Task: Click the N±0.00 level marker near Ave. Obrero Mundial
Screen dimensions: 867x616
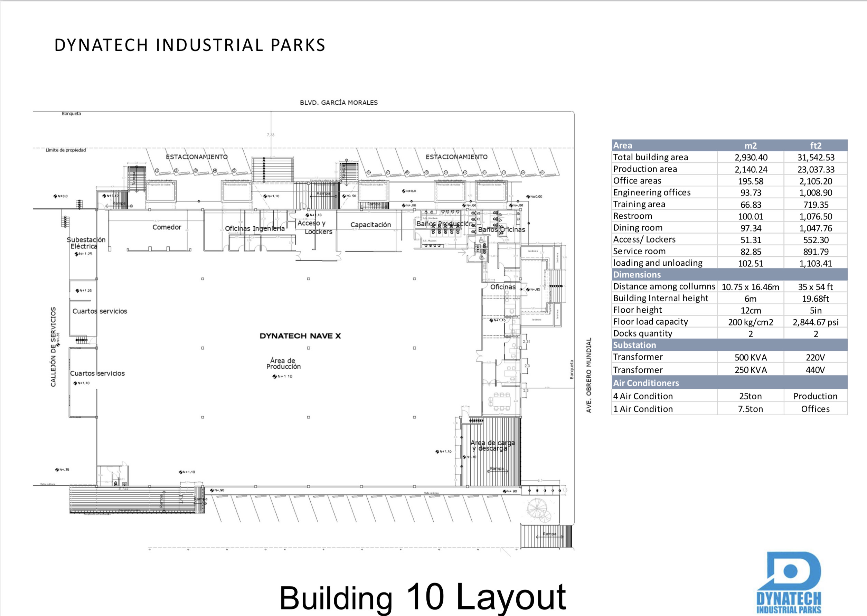Action: (x=534, y=197)
